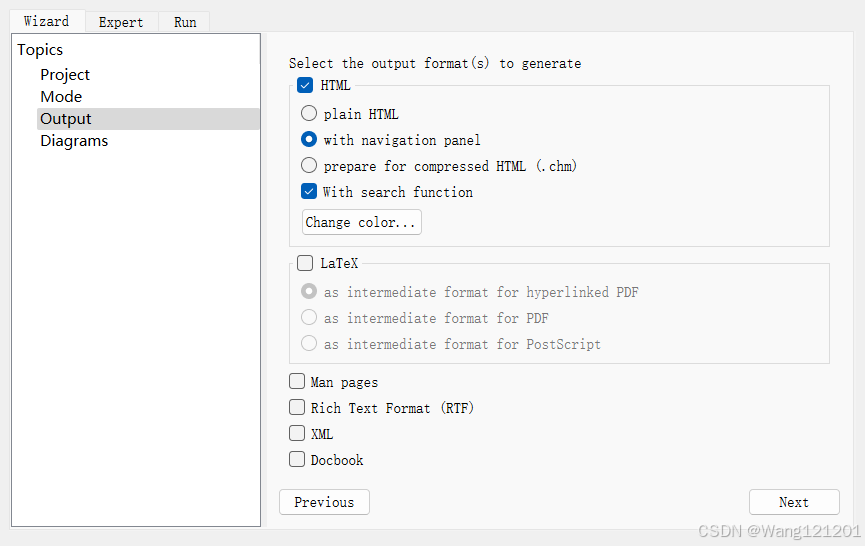Tick the Docbook checkbox
Screen dimensions: 865x546
297,460
